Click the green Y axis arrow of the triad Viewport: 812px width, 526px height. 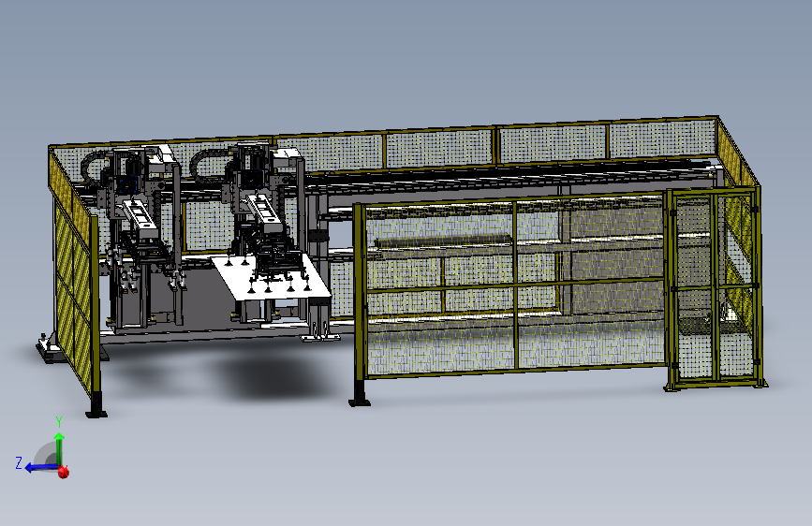pos(59,448)
